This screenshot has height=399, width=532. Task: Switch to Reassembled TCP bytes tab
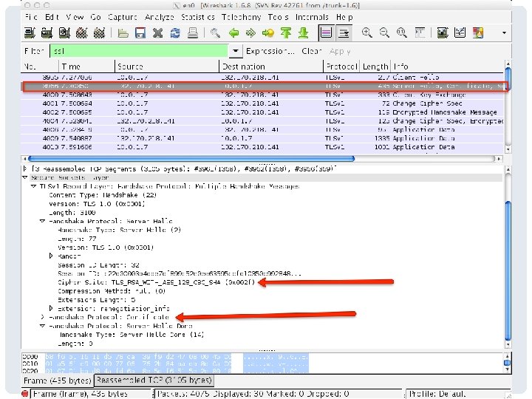click(x=154, y=381)
